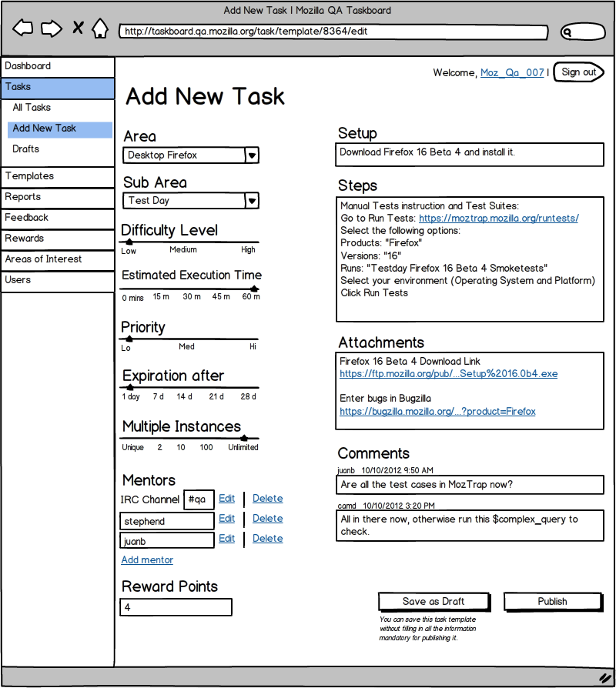Screen dimensions: 616x688
Task: Click the '60 m' execution time label
Action: tap(251, 297)
